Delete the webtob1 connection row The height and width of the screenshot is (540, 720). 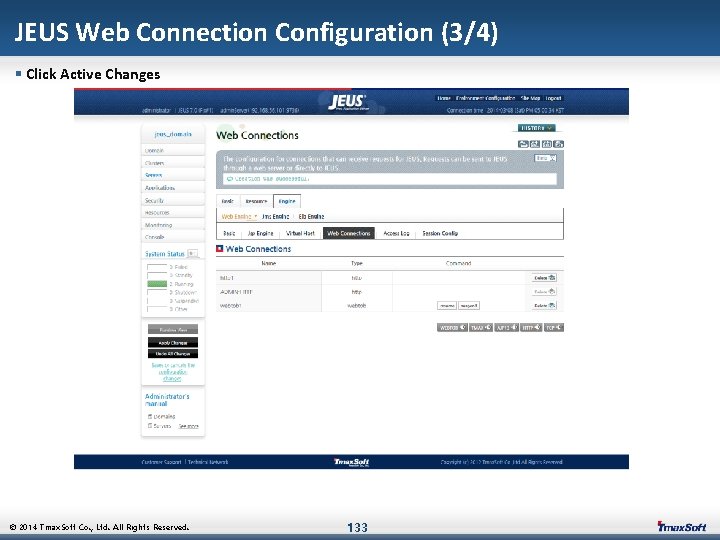(x=545, y=305)
